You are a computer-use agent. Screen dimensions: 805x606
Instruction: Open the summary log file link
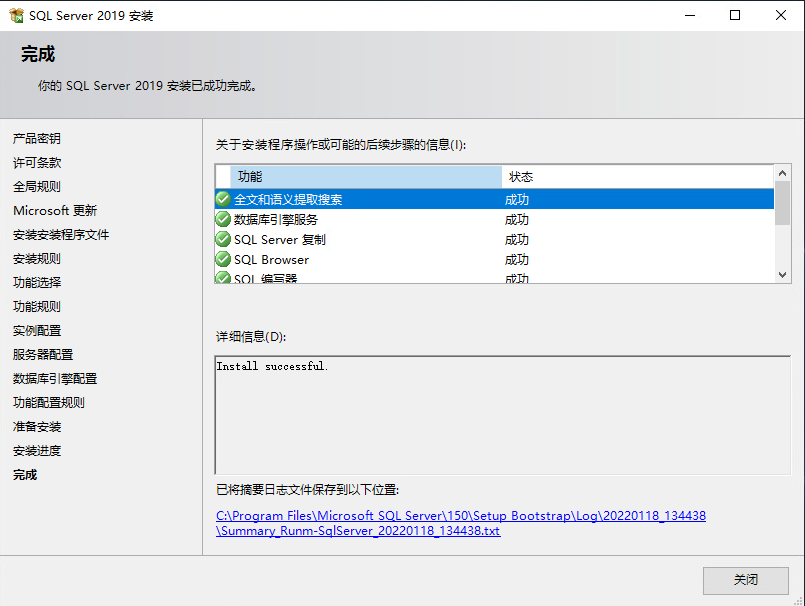click(461, 523)
